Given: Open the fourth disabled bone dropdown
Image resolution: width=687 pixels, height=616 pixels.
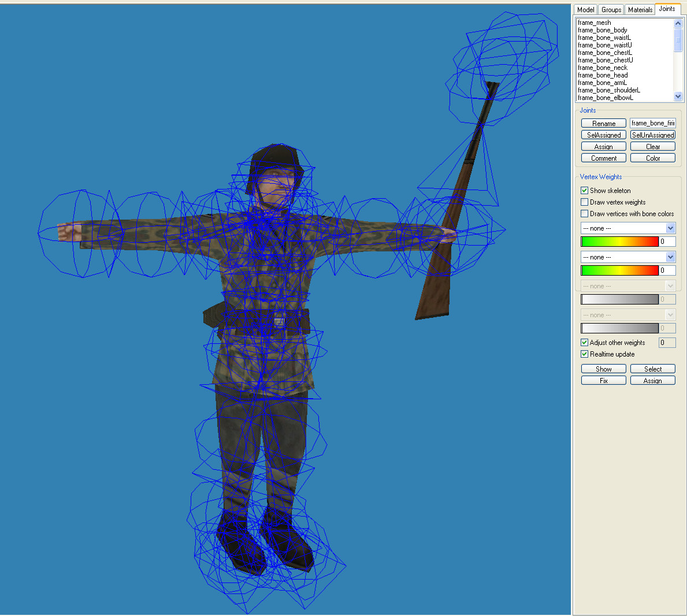Looking at the screenshot, I should (x=627, y=314).
